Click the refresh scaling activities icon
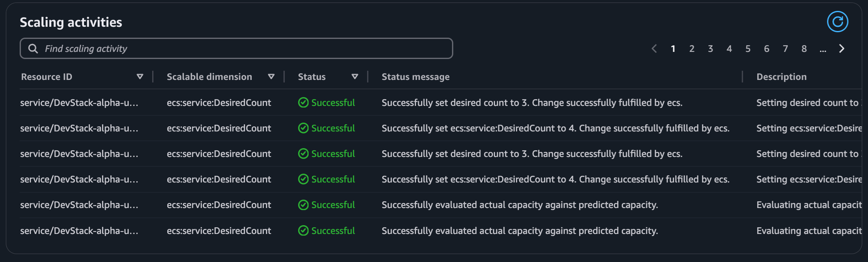The height and width of the screenshot is (262, 868). (837, 22)
